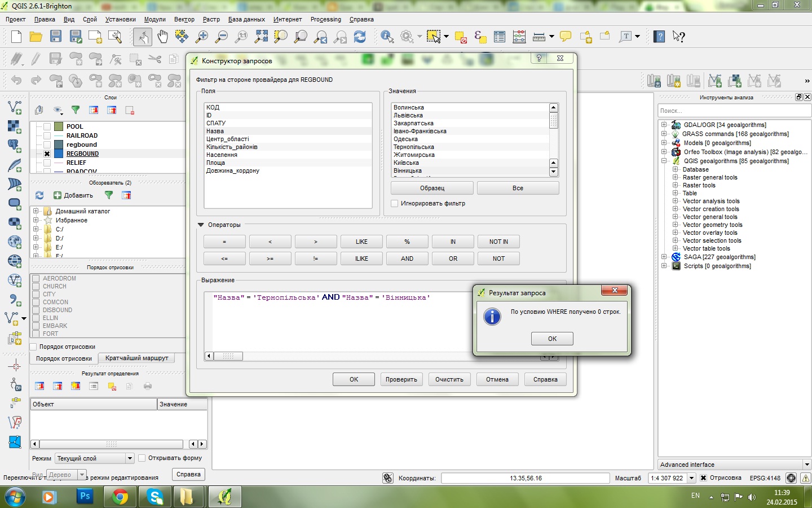
Task: Select the Pan Map hand tool
Action: pyautogui.click(x=162, y=37)
